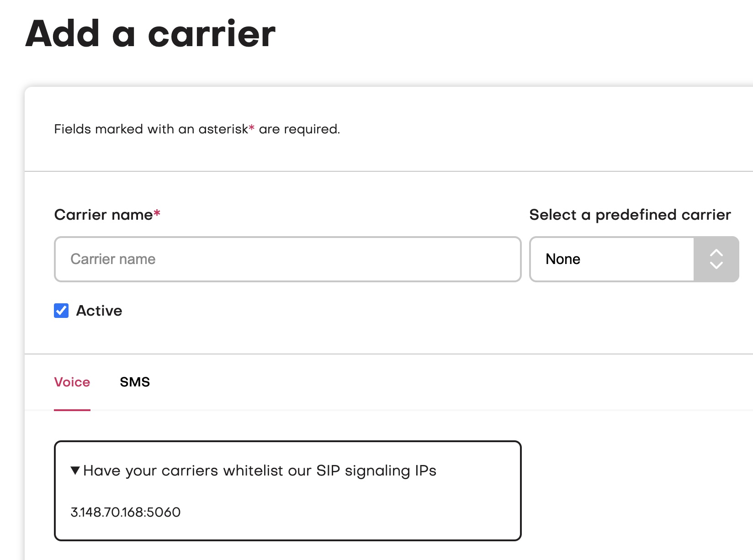Click inside the Carrier name input field

tap(287, 259)
